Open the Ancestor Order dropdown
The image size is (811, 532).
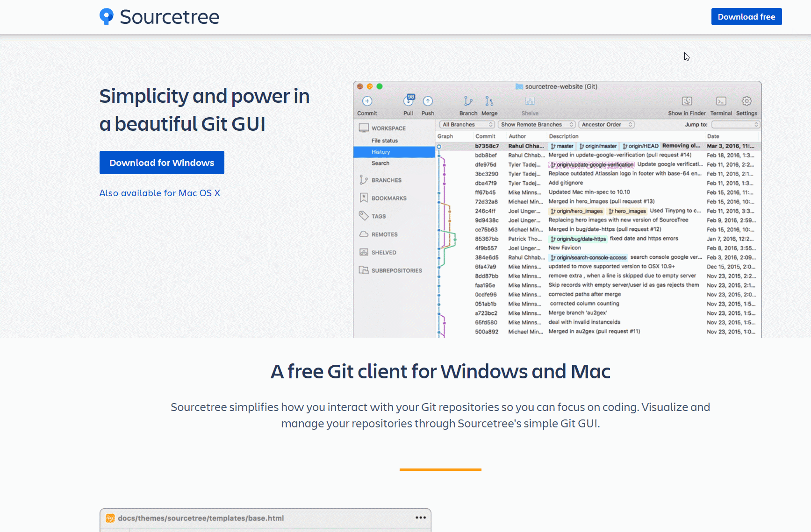[x=606, y=125]
